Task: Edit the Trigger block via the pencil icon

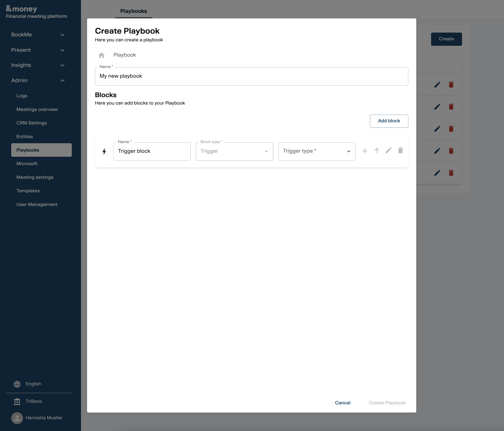Action: [x=388, y=151]
